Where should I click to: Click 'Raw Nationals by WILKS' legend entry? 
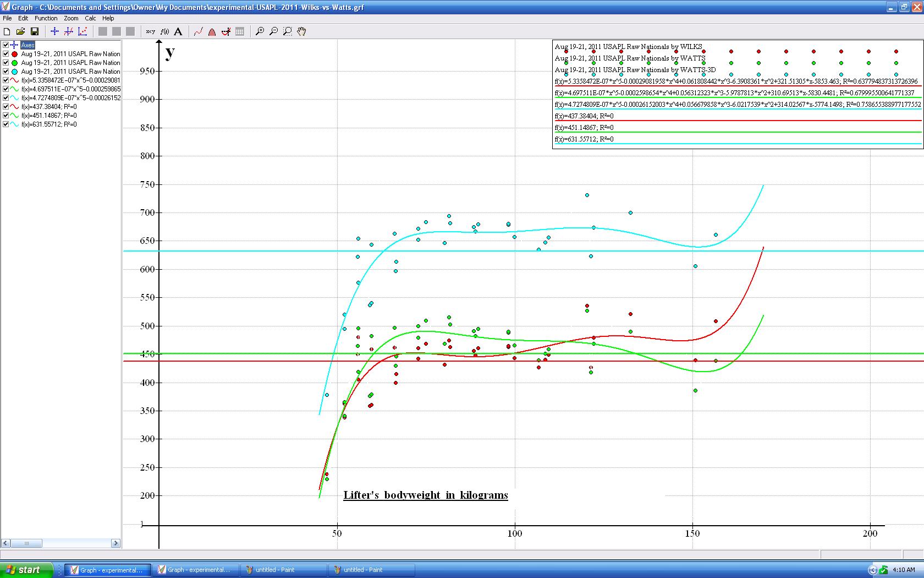(628, 47)
